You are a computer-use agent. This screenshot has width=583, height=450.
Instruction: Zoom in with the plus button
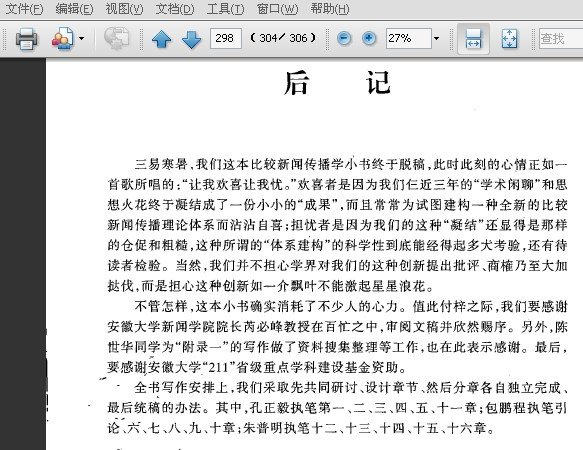point(369,38)
